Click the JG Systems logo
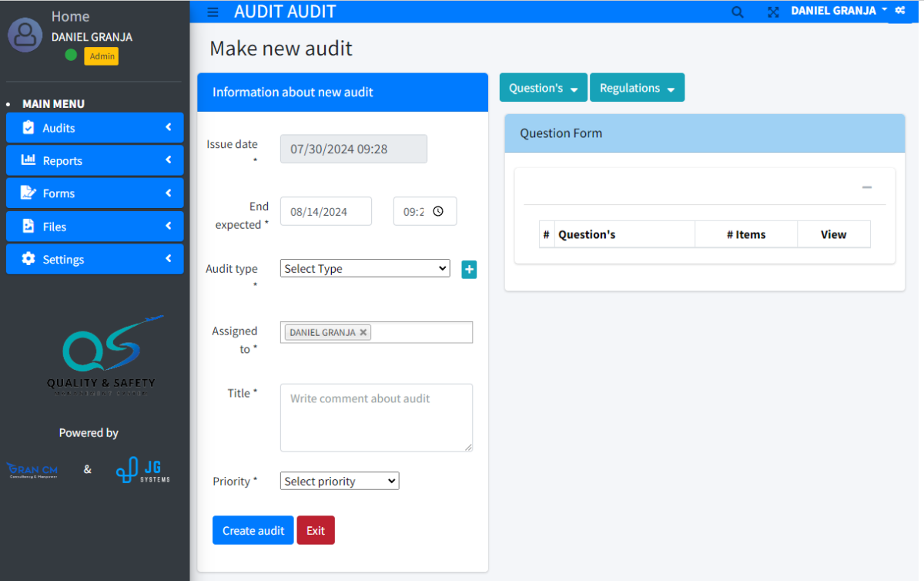This screenshot has height=581, width=924. pyautogui.click(x=142, y=470)
